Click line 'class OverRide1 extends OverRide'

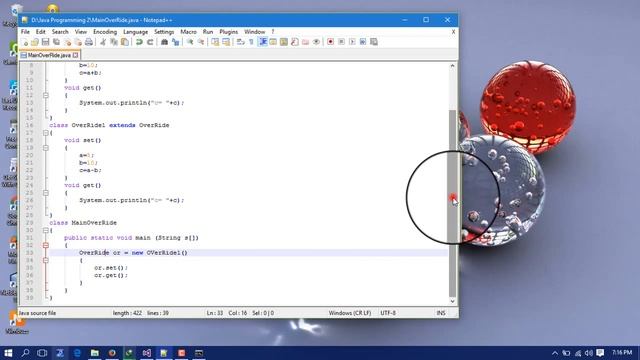pos(109,125)
